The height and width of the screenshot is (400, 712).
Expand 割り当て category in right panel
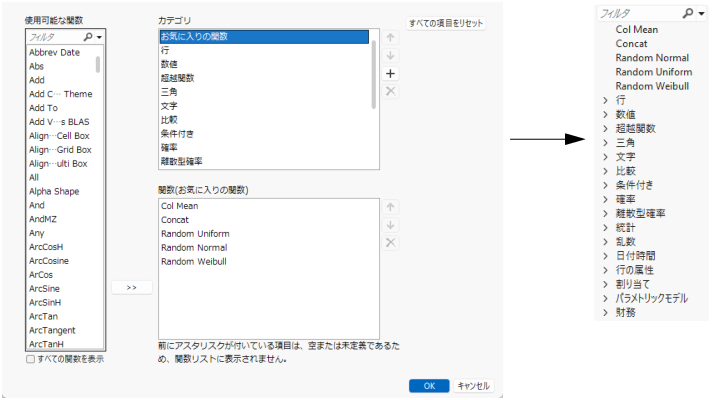click(605, 284)
